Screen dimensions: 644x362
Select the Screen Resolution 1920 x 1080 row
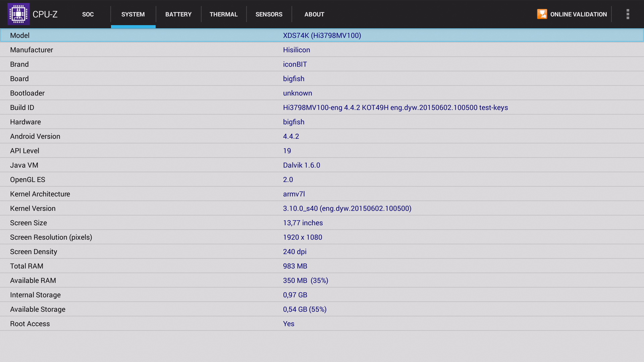[322, 237]
